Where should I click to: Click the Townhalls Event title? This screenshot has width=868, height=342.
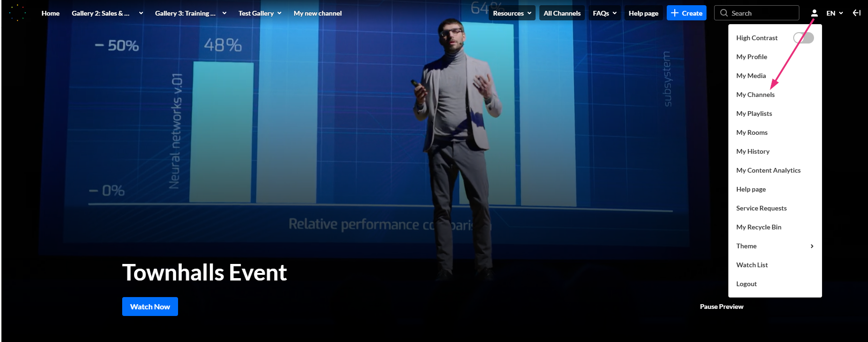point(205,272)
